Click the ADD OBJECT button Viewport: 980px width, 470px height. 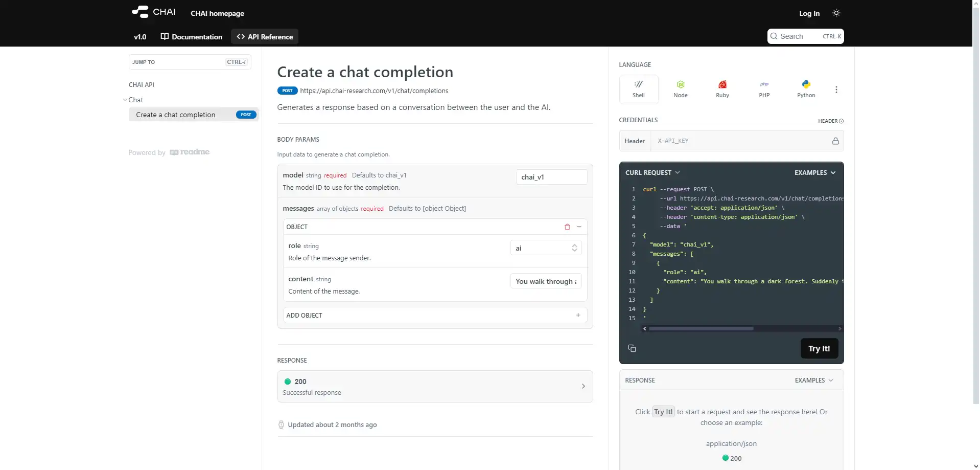[435, 315]
